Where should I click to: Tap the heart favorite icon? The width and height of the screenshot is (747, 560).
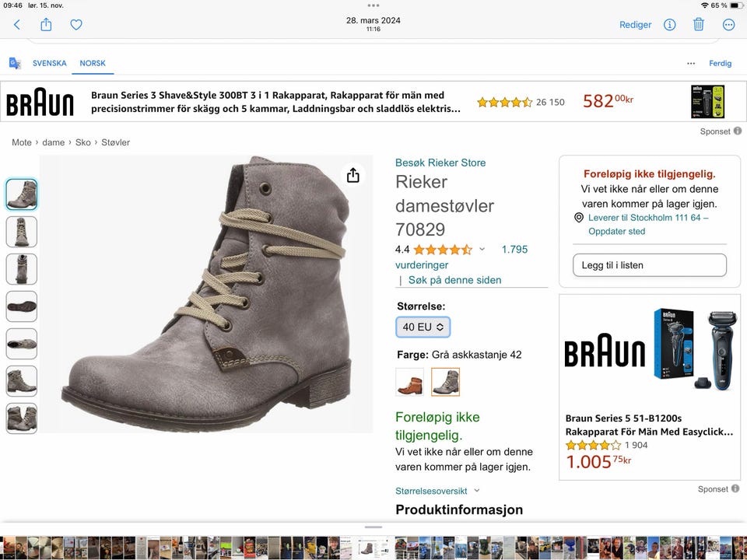click(x=76, y=25)
